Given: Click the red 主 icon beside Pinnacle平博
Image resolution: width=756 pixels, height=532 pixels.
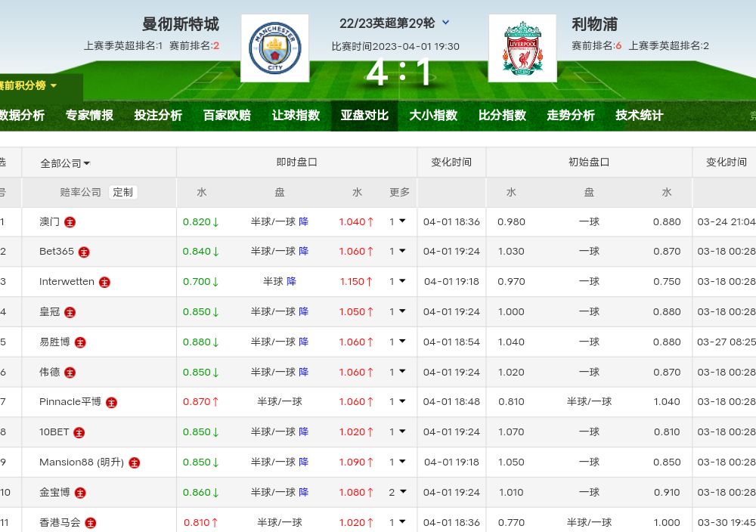Looking at the screenshot, I should pos(111,403).
